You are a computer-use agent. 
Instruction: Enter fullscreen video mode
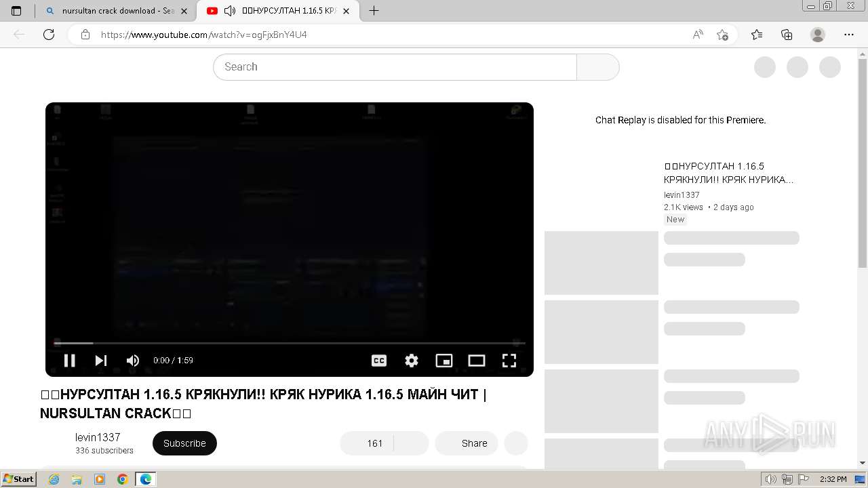coord(509,361)
